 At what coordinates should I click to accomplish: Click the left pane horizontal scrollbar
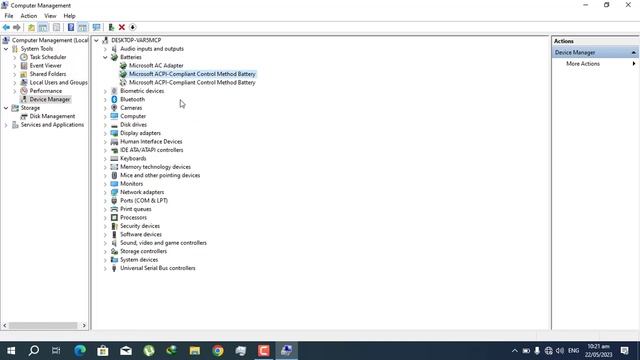pyautogui.click(x=43, y=326)
